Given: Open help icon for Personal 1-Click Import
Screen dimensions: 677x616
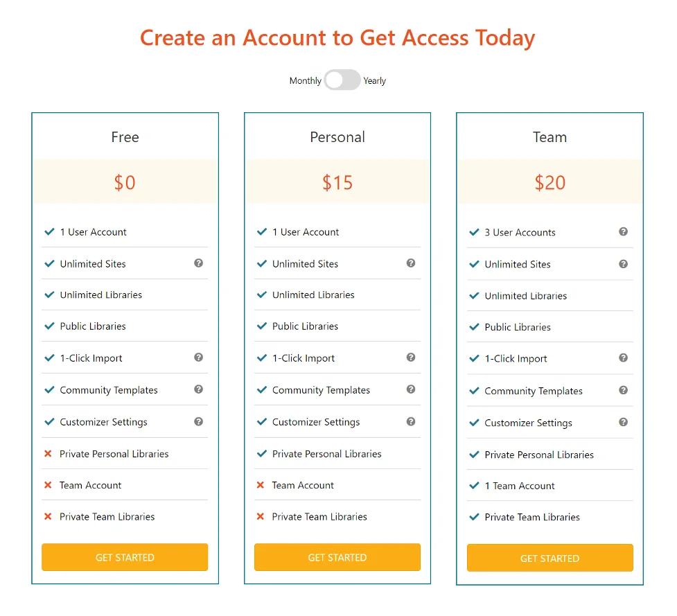Looking at the screenshot, I should click(411, 357).
